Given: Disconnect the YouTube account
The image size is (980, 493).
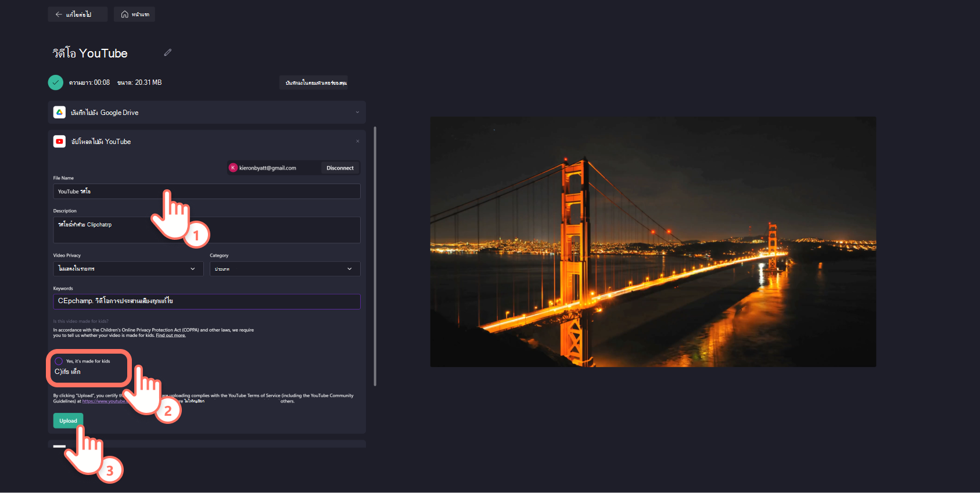Looking at the screenshot, I should pos(340,168).
